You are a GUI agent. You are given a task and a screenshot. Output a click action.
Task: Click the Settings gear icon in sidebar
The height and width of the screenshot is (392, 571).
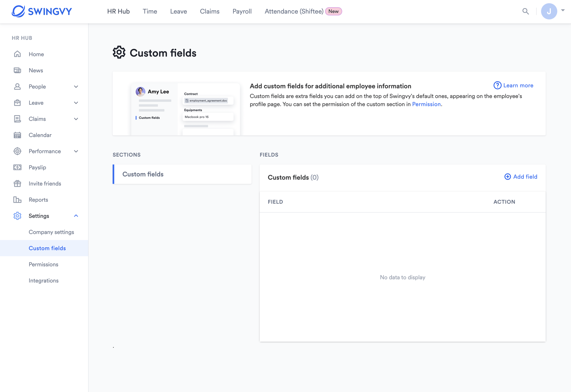point(17,216)
